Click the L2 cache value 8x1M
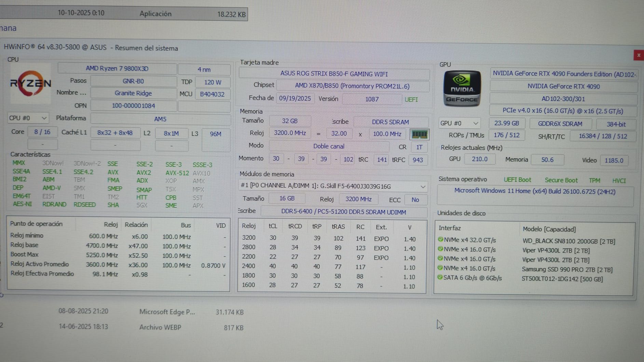 click(x=171, y=133)
